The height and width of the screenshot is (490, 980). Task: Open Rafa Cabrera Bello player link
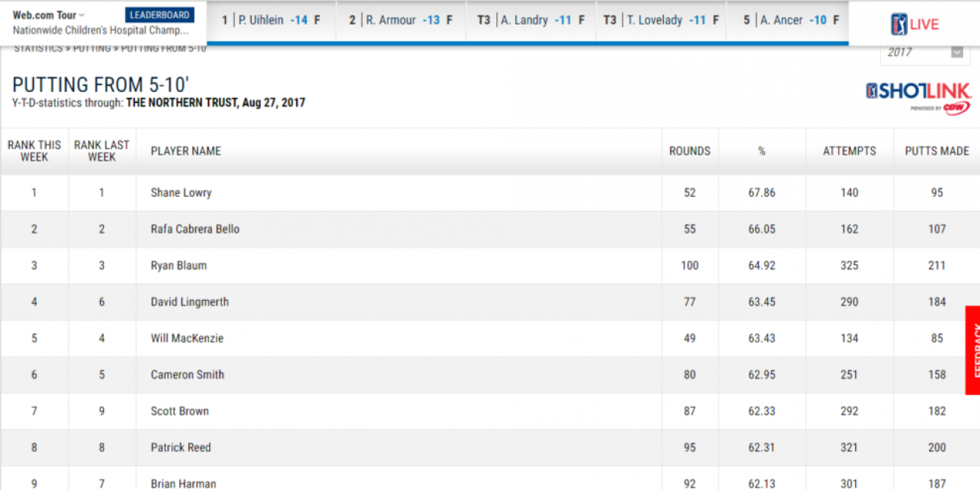coord(194,229)
